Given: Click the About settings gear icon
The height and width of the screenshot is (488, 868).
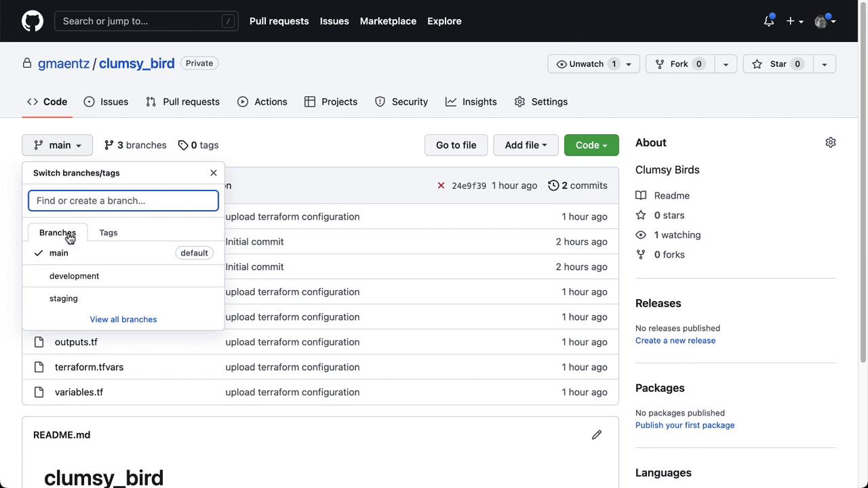Looking at the screenshot, I should pyautogui.click(x=830, y=142).
